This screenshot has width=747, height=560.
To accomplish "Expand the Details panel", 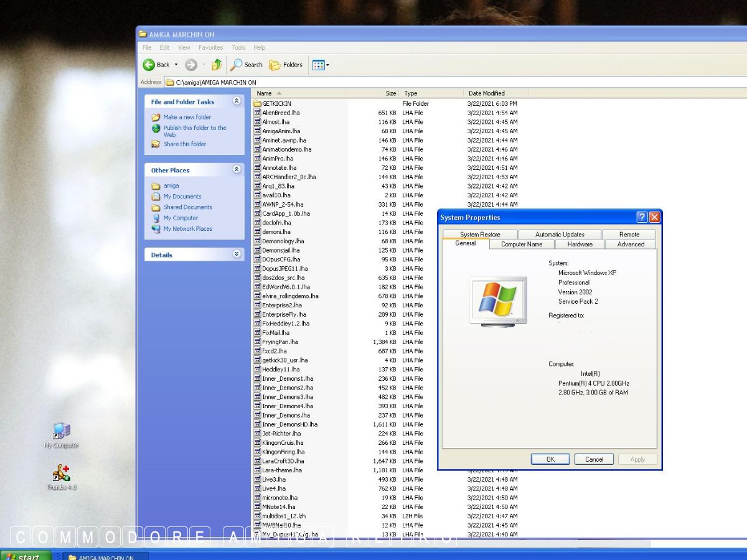I will 237,254.
